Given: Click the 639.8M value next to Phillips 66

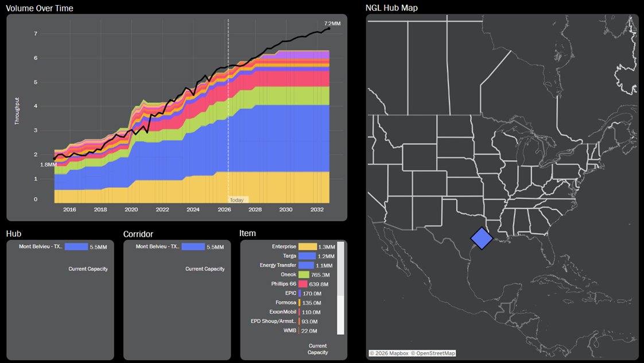Looking at the screenshot, I should 319,284.
